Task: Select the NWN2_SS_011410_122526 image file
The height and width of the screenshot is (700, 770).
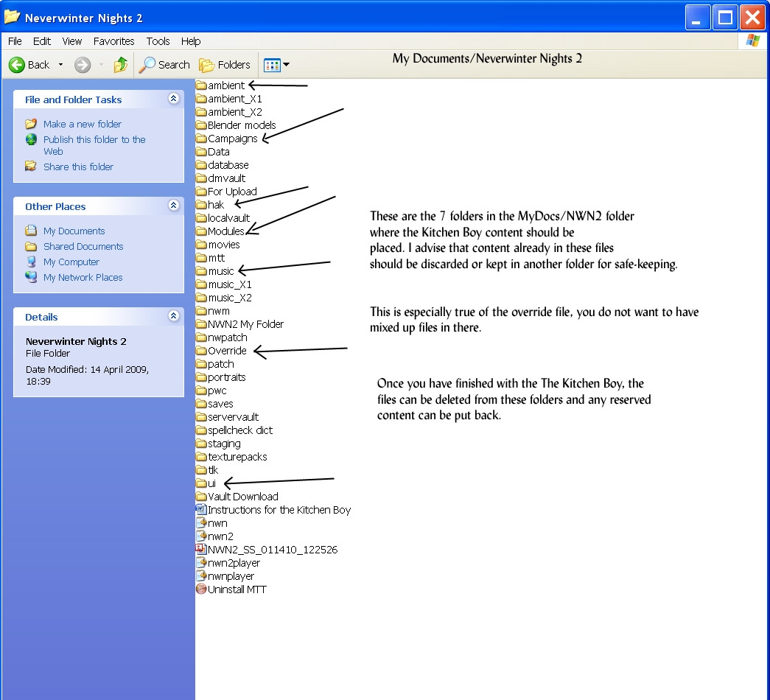Action: pyautogui.click(x=272, y=550)
